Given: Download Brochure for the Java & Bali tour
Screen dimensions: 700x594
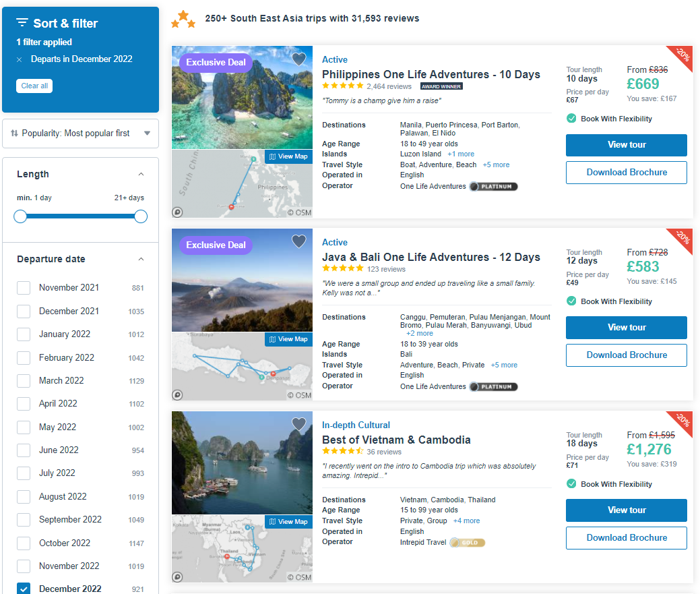Looking at the screenshot, I should click(627, 355).
